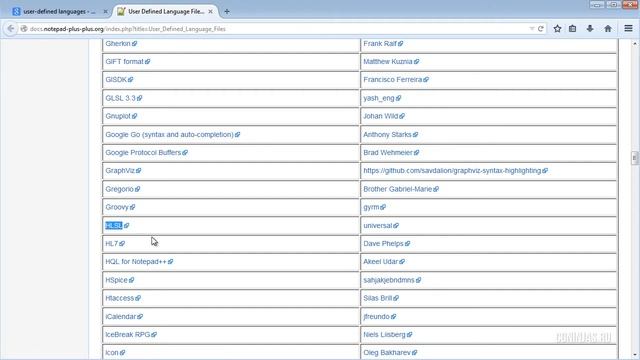Screen dimensions: 640x360
Task: Open the Firefox hamburger menu
Action: (x=628, y=29)
